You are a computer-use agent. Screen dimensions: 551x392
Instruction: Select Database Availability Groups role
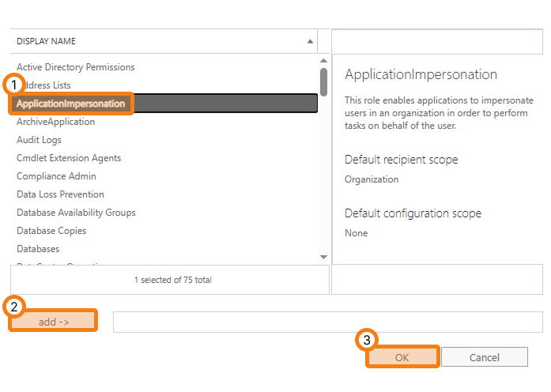point(76,213)
